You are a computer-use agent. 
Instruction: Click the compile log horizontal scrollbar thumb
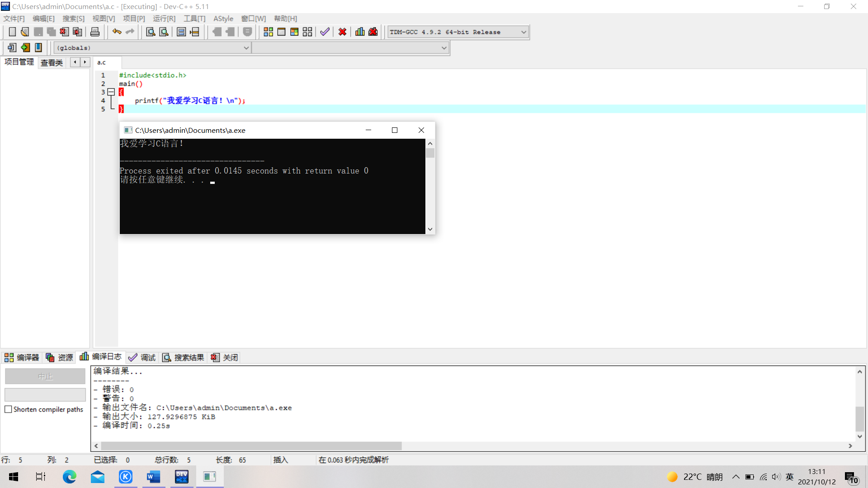(x=251, y=446)
